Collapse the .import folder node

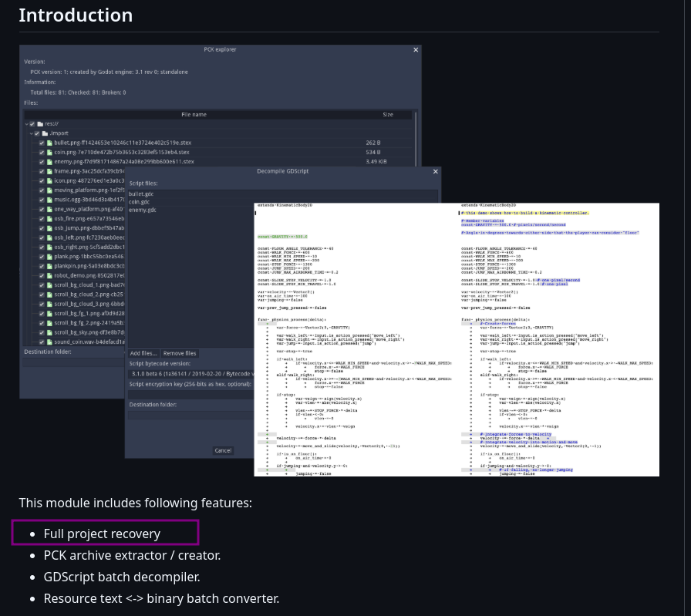32,133
